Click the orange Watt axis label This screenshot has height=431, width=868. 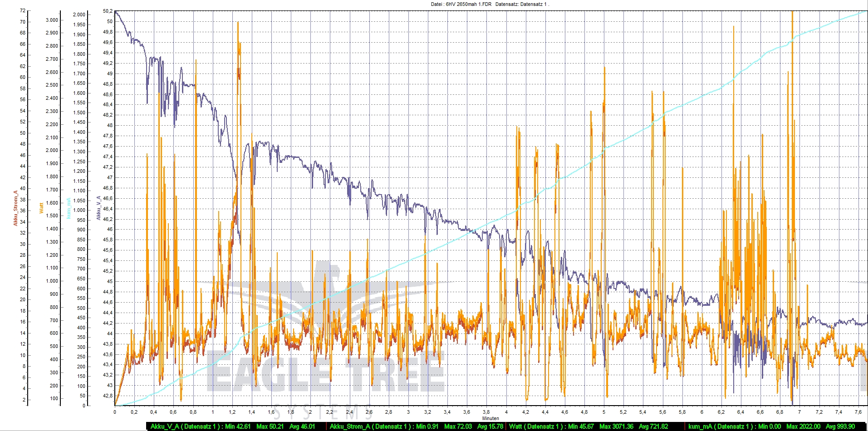tap(41, 208)
